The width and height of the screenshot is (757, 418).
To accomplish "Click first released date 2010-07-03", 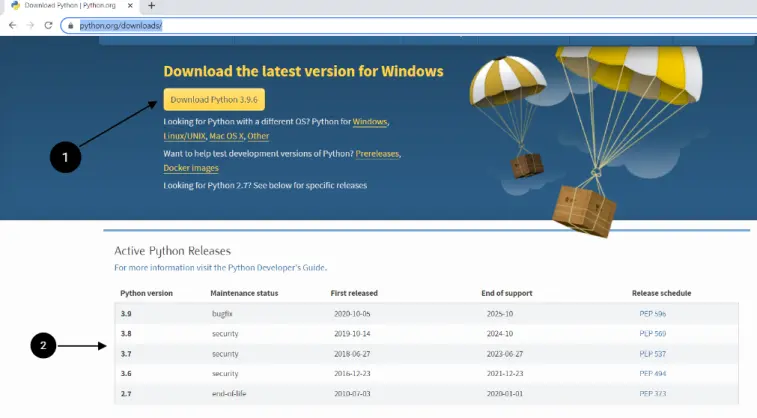I will pyautogui.click(x=352, y=394).
